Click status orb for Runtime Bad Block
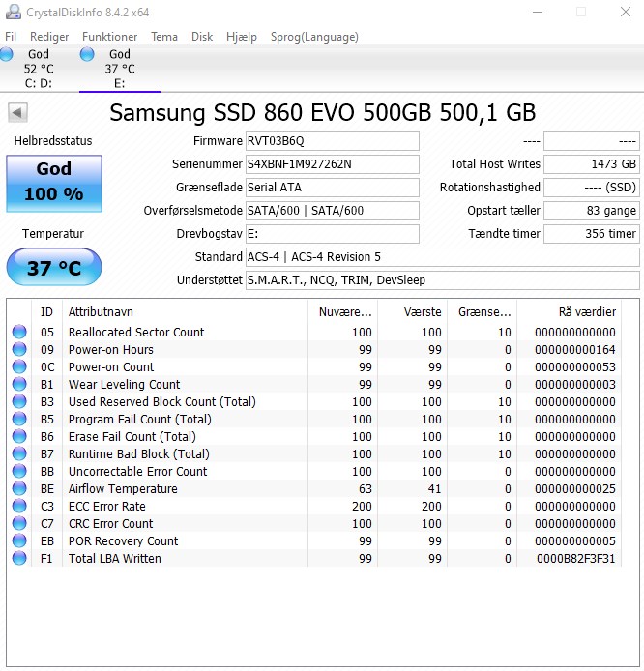Image resolution: width=644 pixels, height=671 pixels. [x=19, y=453]
